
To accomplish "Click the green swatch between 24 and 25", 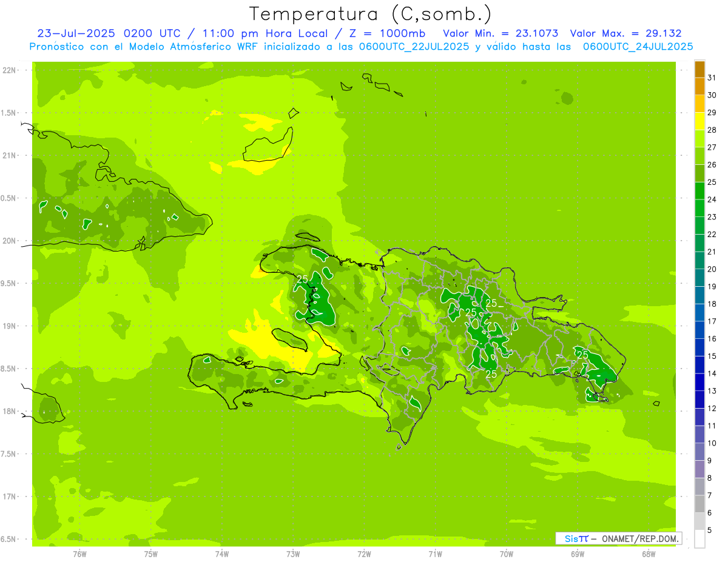I will tap(699, 190).
